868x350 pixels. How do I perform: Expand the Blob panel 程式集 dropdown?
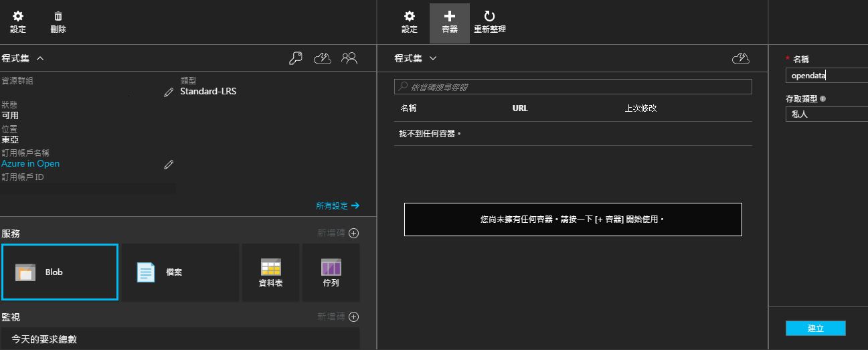[432, 58]
